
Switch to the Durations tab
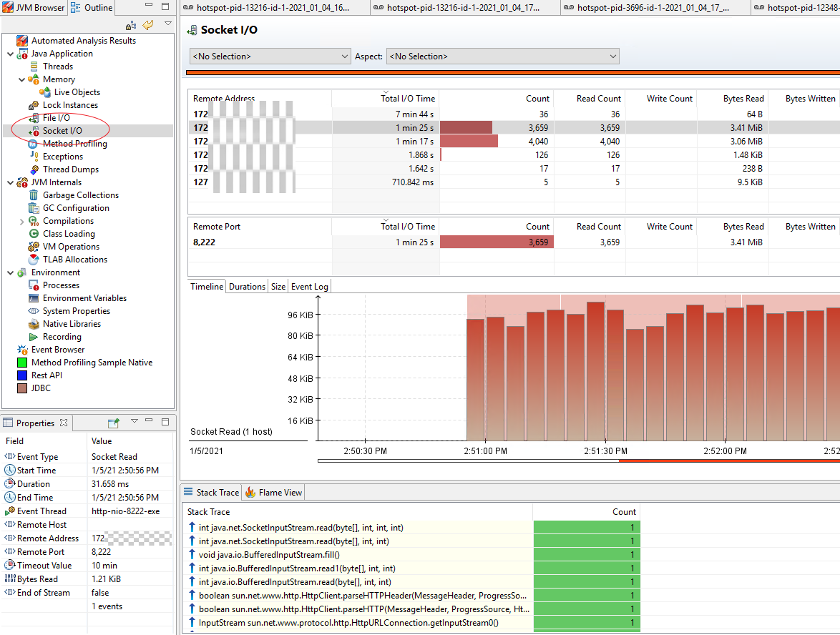[247, 287]
